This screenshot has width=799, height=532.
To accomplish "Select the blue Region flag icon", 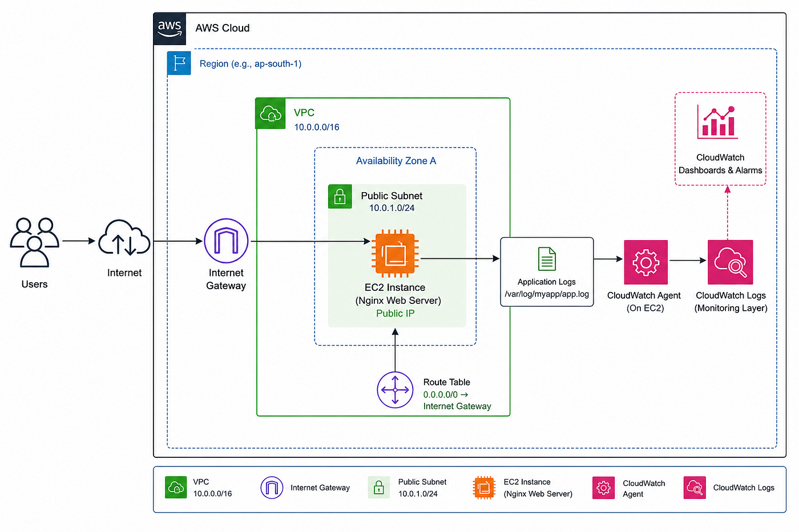I will [179, 63].
